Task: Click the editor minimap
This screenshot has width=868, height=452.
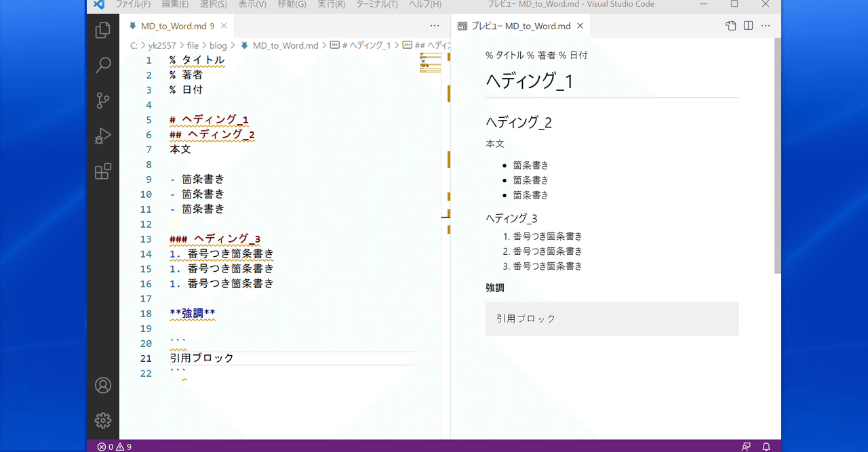Action: click(431, 62)
